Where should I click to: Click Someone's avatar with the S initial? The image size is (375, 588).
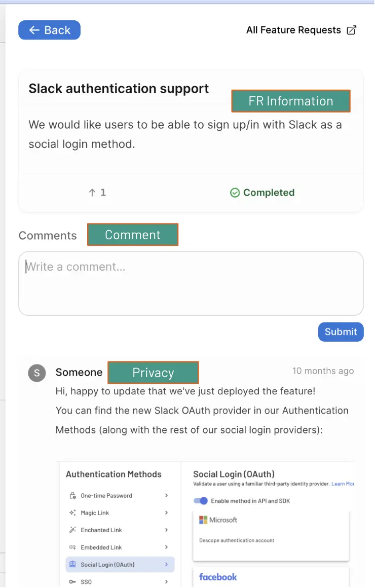click(x=36, y=373)
